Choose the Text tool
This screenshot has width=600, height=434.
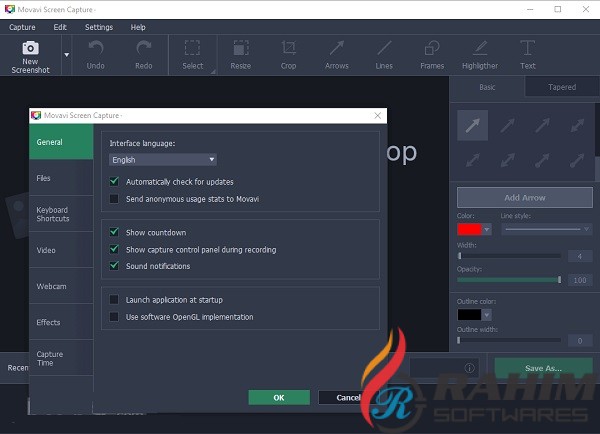tap(528, 55)
